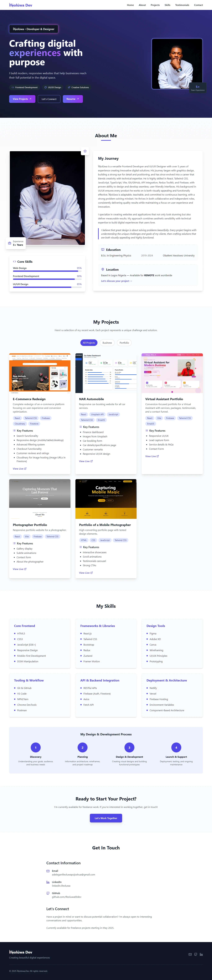The width and height of the screenshot is (212, 980).
Task: Go to Home in the navigation bar
Action: 130,5
